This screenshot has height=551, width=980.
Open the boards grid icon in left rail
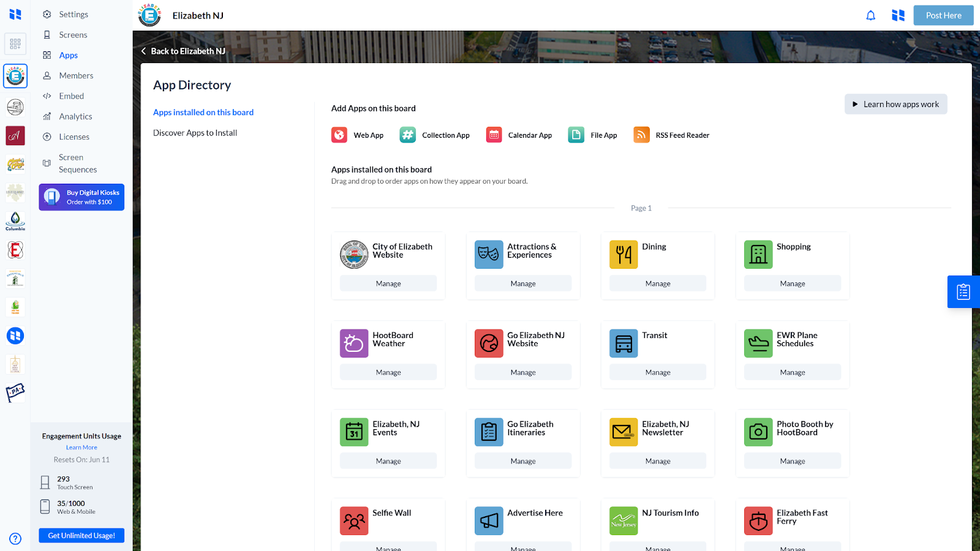[x=15, y=44]
